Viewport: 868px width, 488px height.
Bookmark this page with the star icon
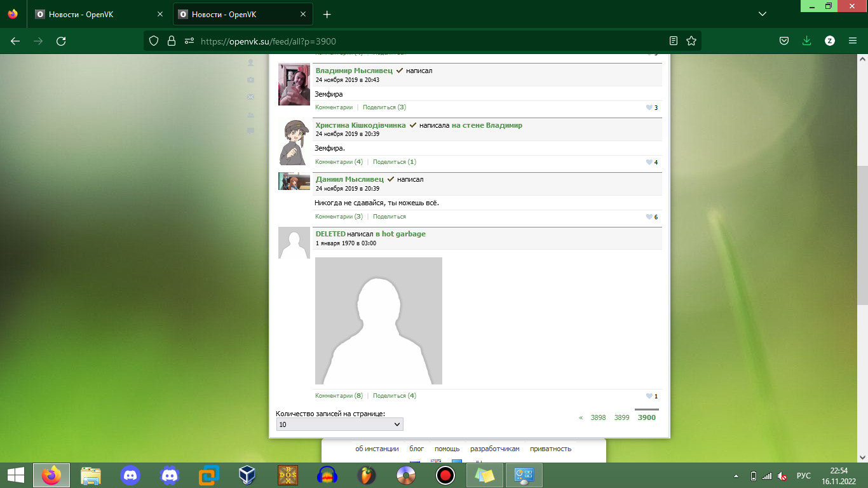tap(691, 41)
